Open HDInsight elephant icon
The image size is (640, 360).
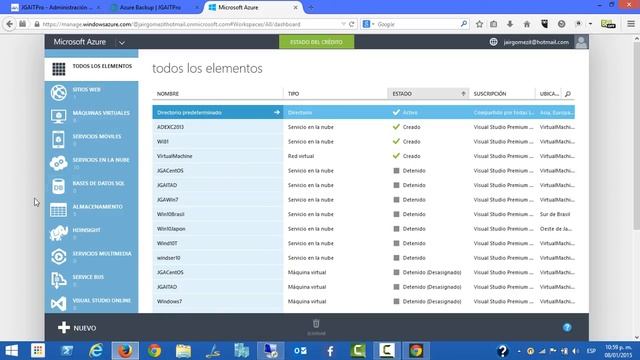[59, 233]
